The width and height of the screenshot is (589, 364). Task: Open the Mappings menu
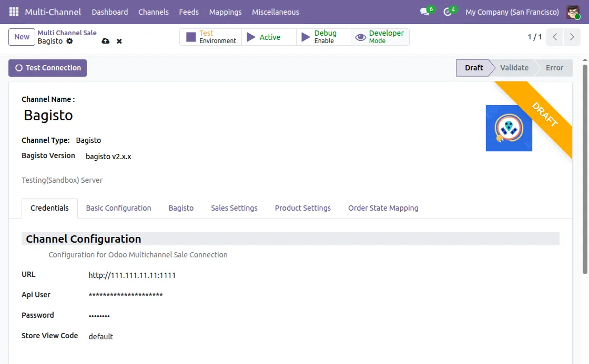click(x=226, y=12)
